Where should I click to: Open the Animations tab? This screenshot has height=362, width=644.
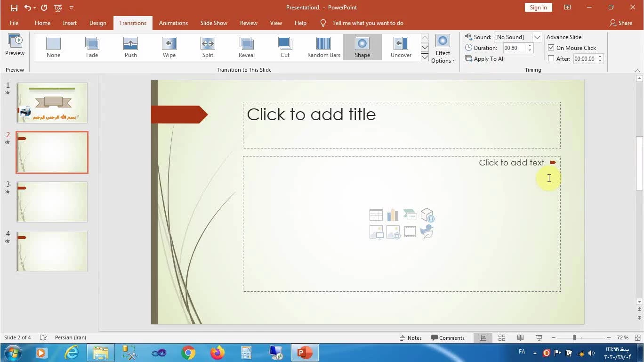point(173,23)
